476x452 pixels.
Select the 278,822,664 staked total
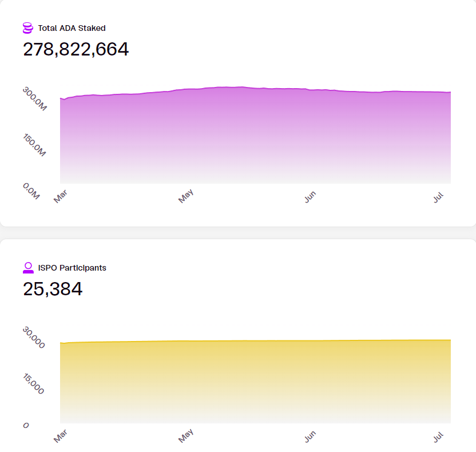[76, 50]
